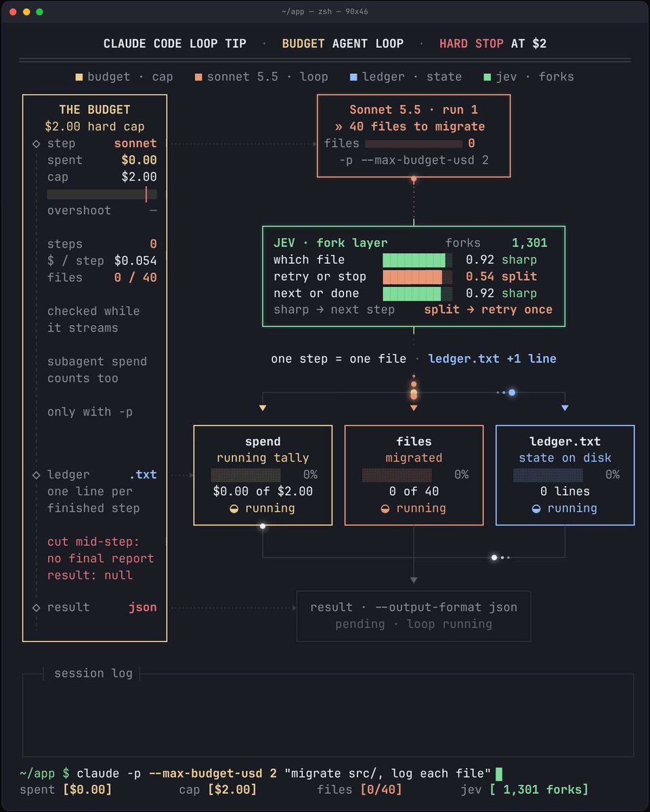Click the "BUDGET AGENT LOOP" header text
This screenshot has height=812, width=650.
(343, 44)
